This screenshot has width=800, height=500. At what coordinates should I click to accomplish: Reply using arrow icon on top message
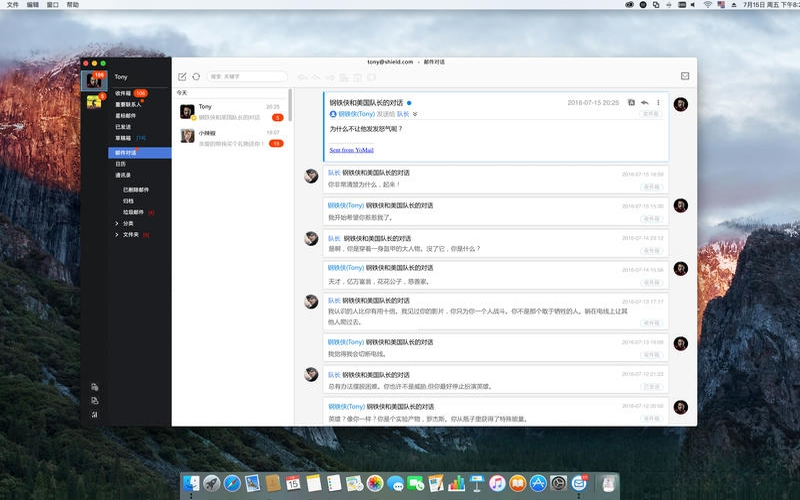[x=644, y=103]
